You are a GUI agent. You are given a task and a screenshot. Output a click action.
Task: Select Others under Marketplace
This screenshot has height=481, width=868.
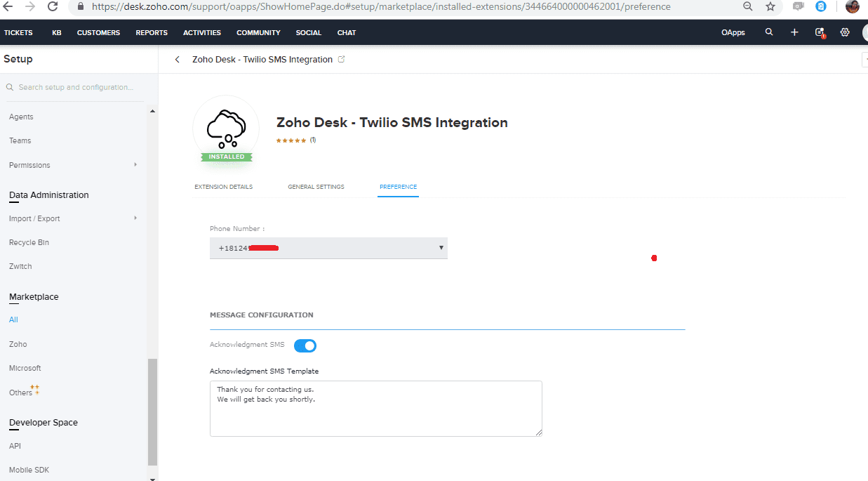(20, 393)
